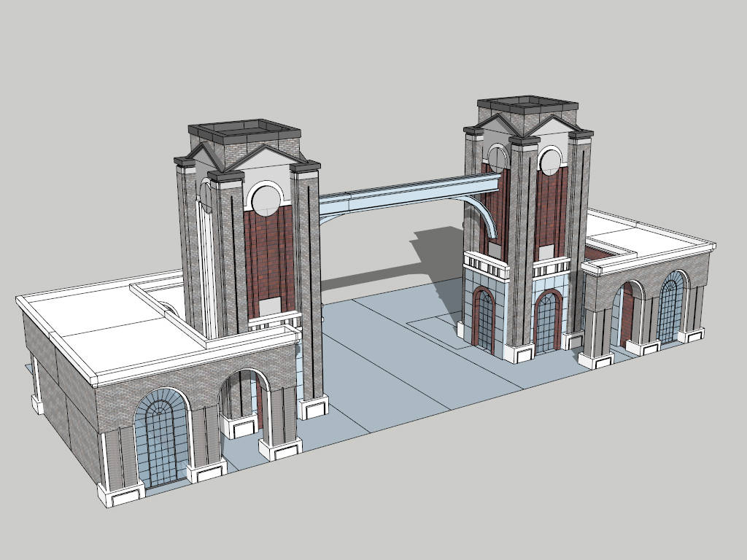Click the red brick panel on right tower
The width and height of the screenshot is (747, 560).
(550, 213)
